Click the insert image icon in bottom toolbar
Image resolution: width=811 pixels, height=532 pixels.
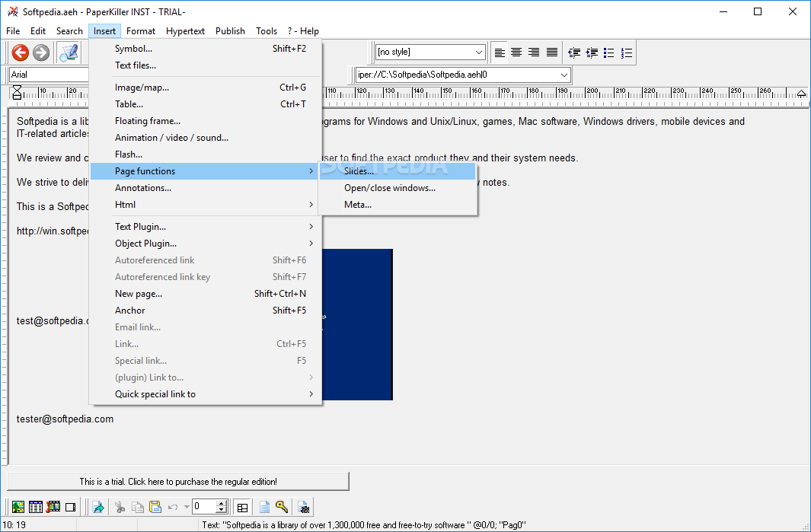[x=18, y=507]
